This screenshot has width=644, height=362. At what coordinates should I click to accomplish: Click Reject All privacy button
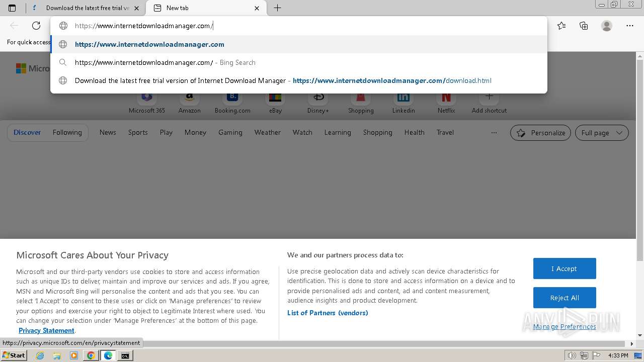click(x=565, y=298)
